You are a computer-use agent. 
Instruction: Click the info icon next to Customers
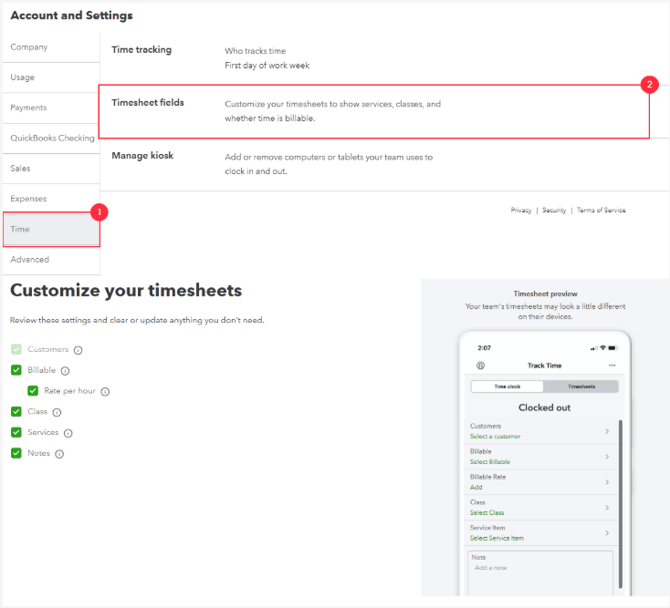78,350
